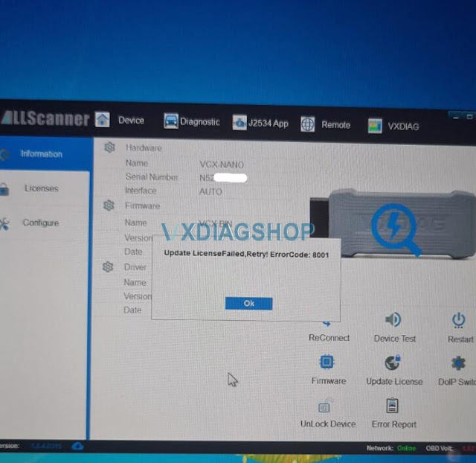Image resolution: width=476 pixels, height=463 pixels.
Task: Select Licenses in the sidebar
Action: (x=42, y=188)
